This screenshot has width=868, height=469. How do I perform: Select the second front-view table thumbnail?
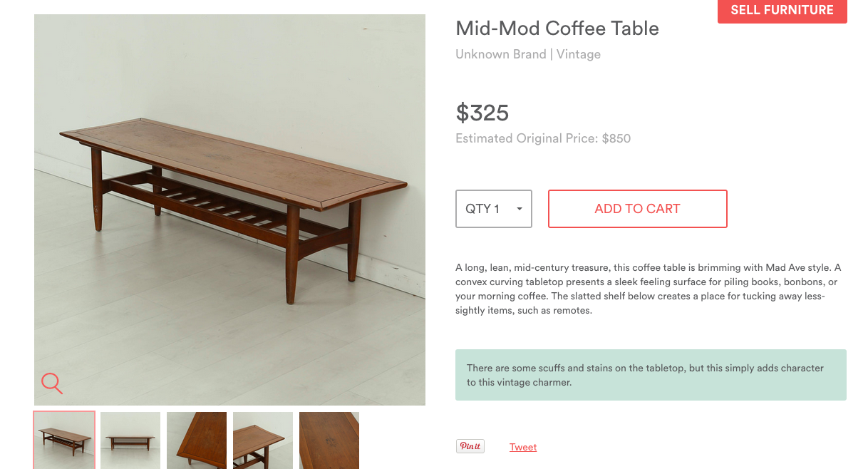(x=130, y=440)
